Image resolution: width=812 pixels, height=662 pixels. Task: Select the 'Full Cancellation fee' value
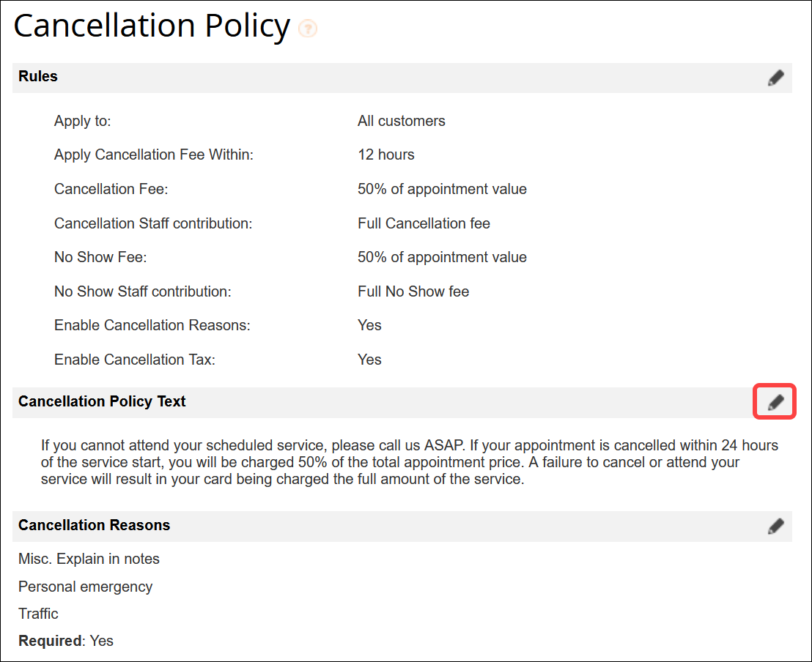(424, 223)
